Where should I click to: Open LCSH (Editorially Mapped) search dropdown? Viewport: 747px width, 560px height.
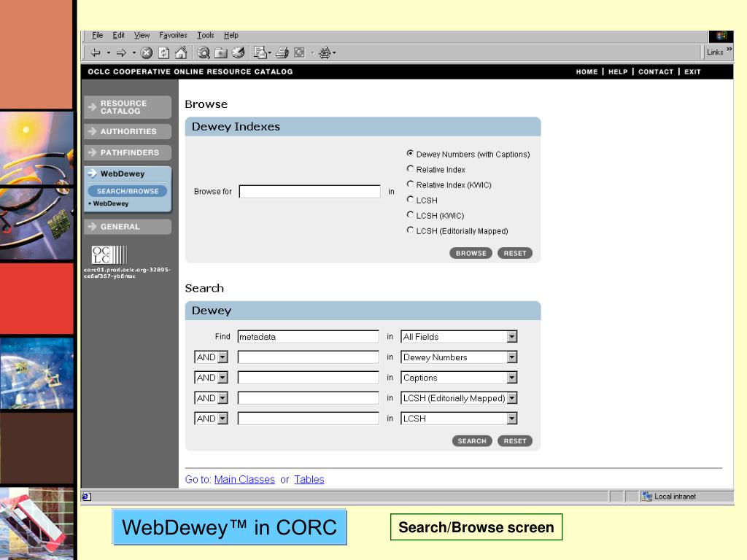point(459,398)
